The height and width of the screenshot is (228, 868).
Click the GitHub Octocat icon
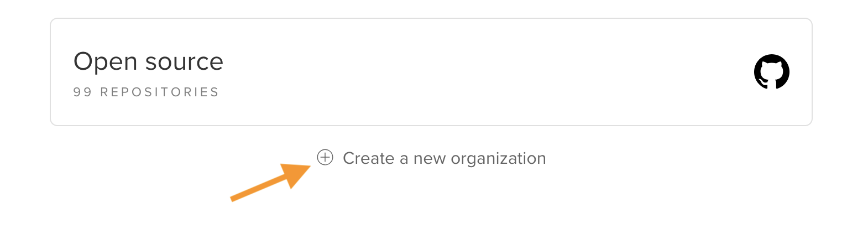pyautogui.click(x=771, y=72)
